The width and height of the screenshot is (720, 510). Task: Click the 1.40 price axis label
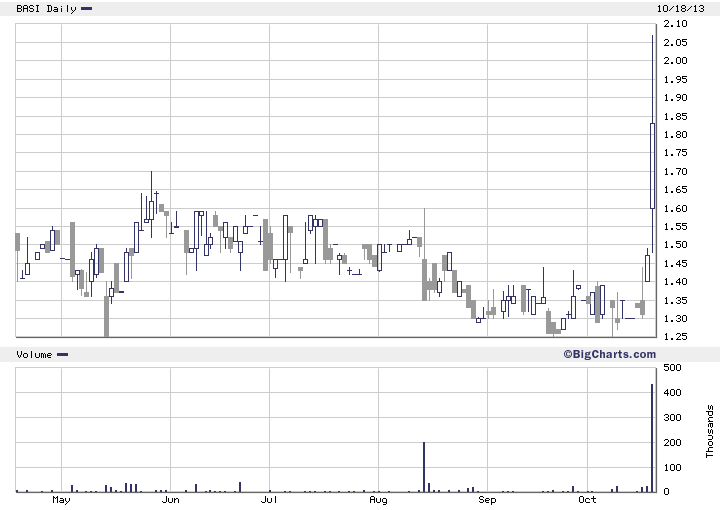click(x=675, y=281)
